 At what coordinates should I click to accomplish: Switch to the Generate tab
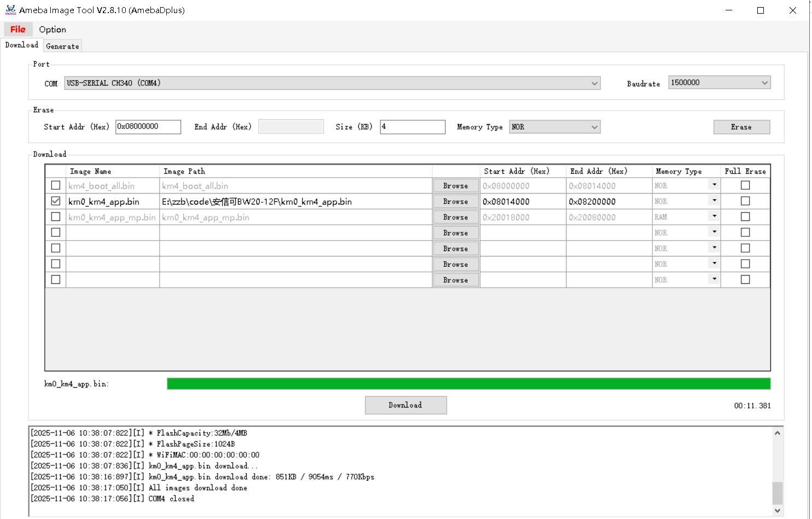tap(62, 46)
